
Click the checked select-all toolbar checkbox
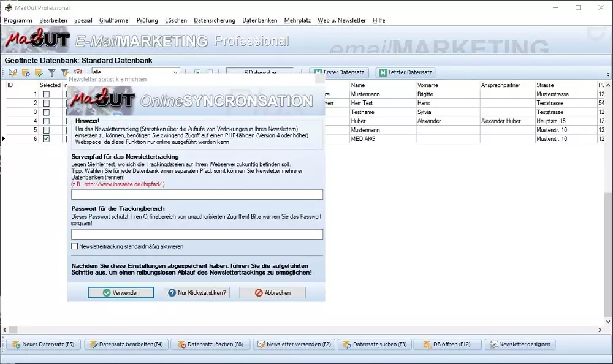tap(197, 72)
